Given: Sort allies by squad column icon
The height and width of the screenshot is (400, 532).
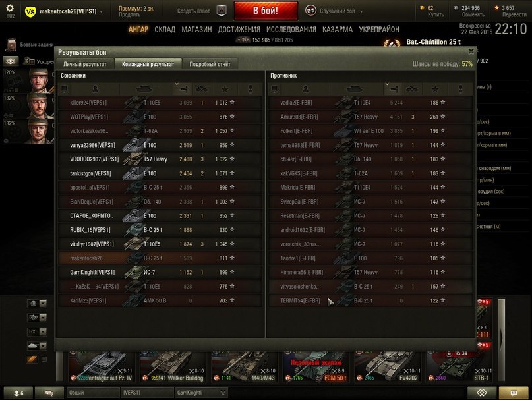Looking at the screenshot, I should (64, 89).
